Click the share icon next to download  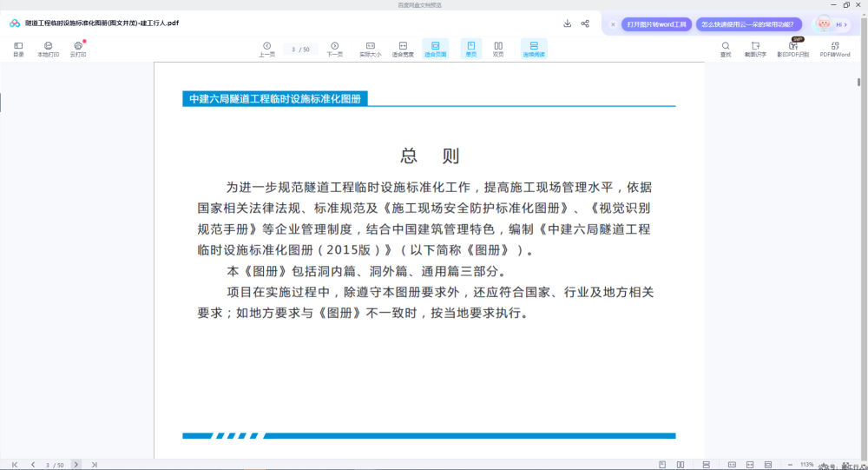coord(585,23)
